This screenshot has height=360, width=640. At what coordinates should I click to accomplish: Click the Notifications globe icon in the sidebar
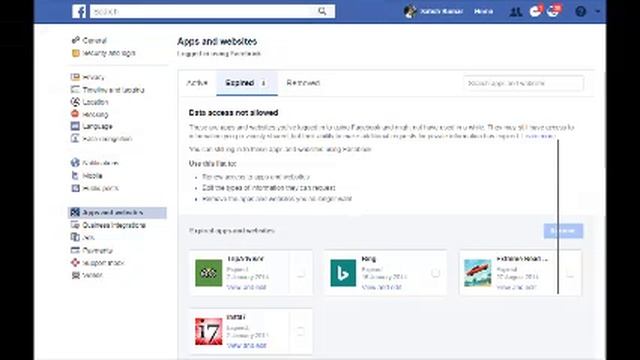[75, 162]
